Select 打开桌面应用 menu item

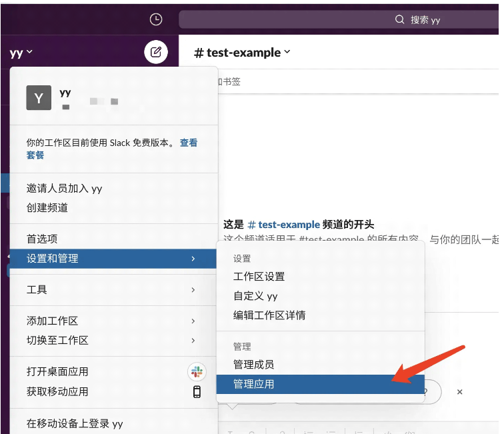pos(114,372)
